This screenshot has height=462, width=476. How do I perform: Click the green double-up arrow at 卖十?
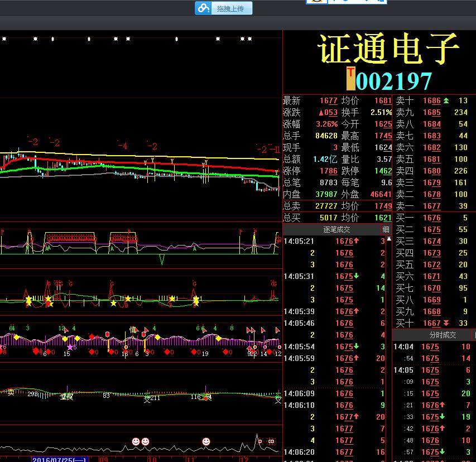[446, 101]
